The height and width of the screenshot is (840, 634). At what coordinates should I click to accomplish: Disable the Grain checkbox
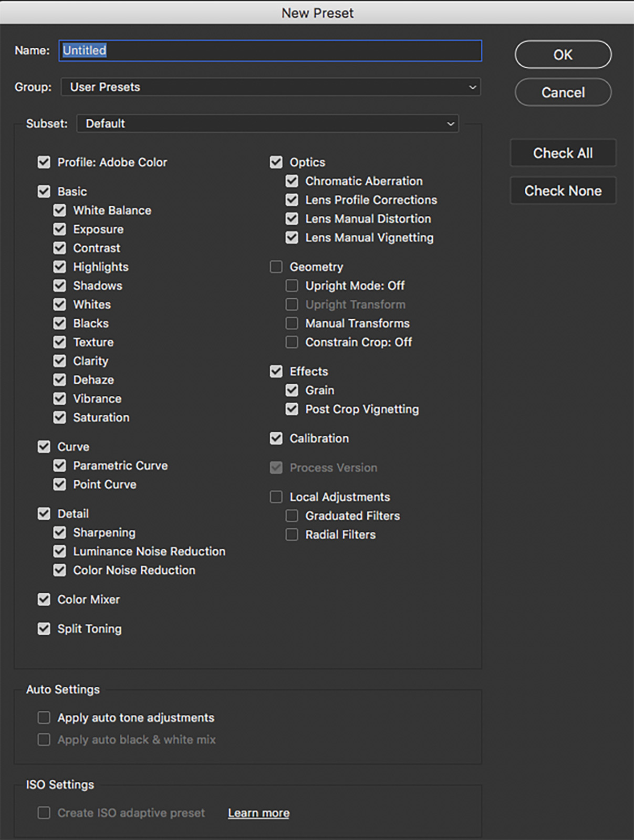click(x=292, y=391)
